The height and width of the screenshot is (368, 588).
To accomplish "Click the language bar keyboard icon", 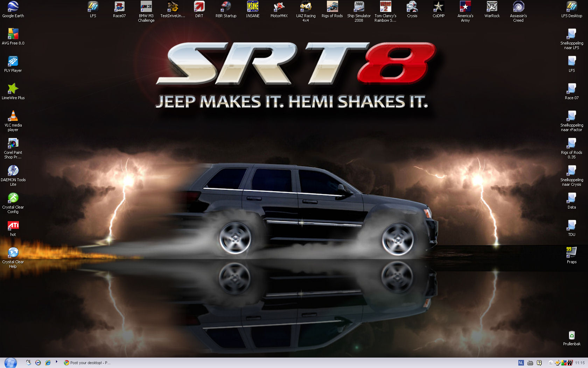I will click(x=530, y=363).
